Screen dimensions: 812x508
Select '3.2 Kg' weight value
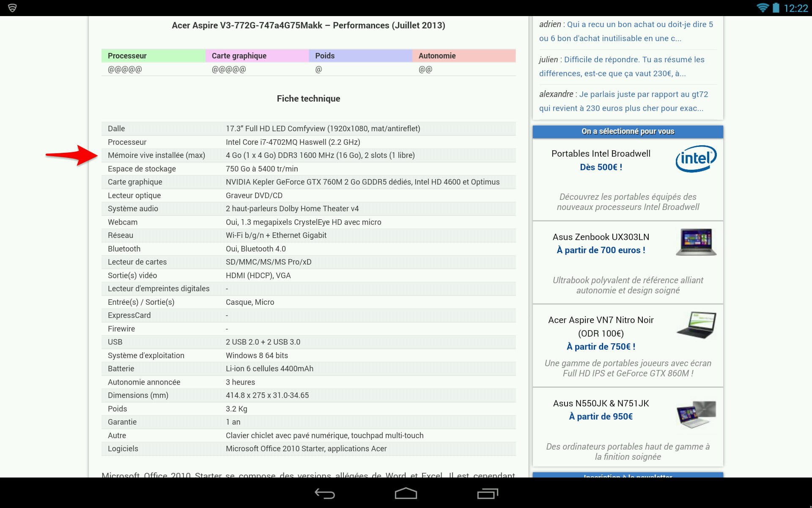[x=236, y=409]
